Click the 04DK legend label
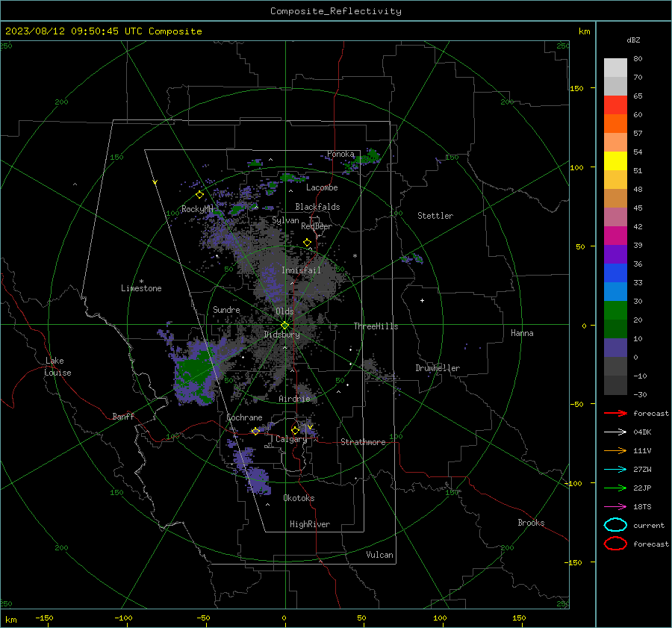 point(642,432)
